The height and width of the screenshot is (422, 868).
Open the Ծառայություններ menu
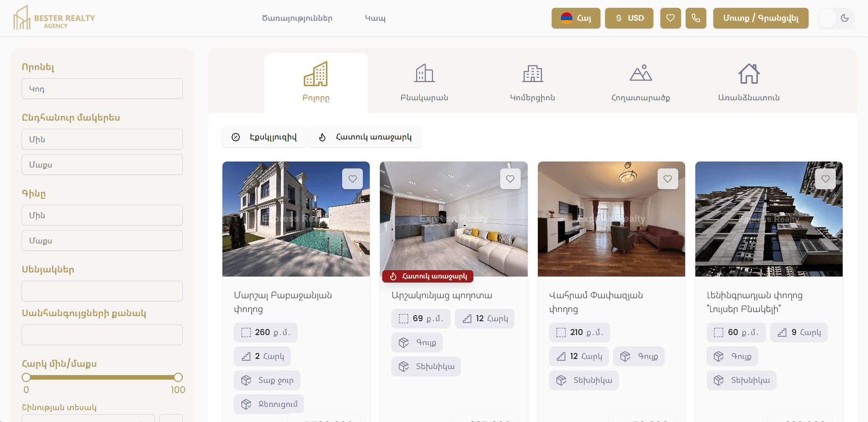tap(297, 18)
